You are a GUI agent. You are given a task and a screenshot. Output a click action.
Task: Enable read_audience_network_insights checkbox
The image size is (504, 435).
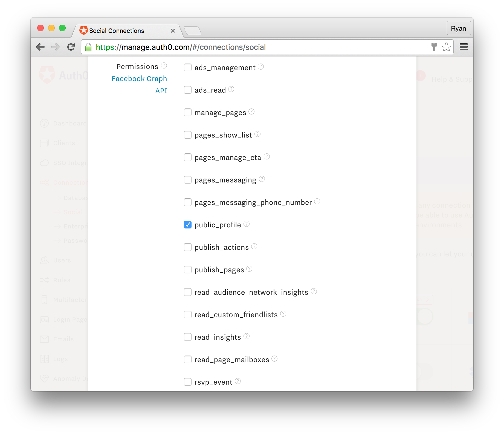click(x=188, y=292)
